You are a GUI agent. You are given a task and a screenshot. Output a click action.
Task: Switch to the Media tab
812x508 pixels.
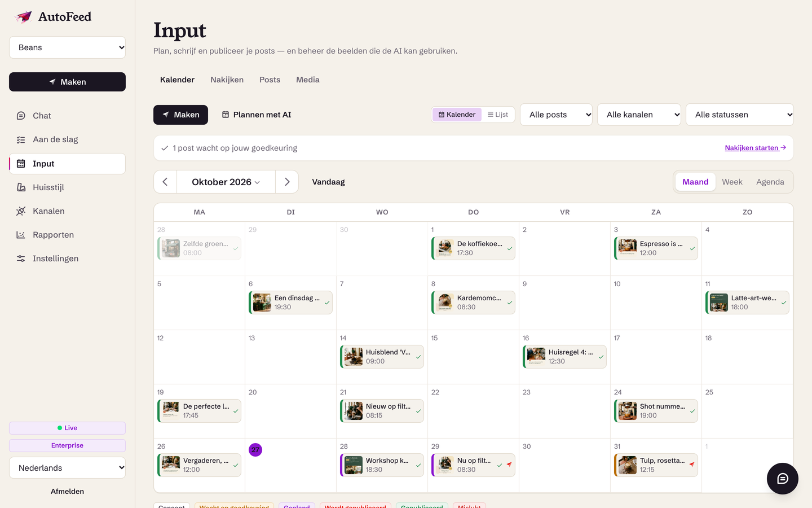(308, 80)
